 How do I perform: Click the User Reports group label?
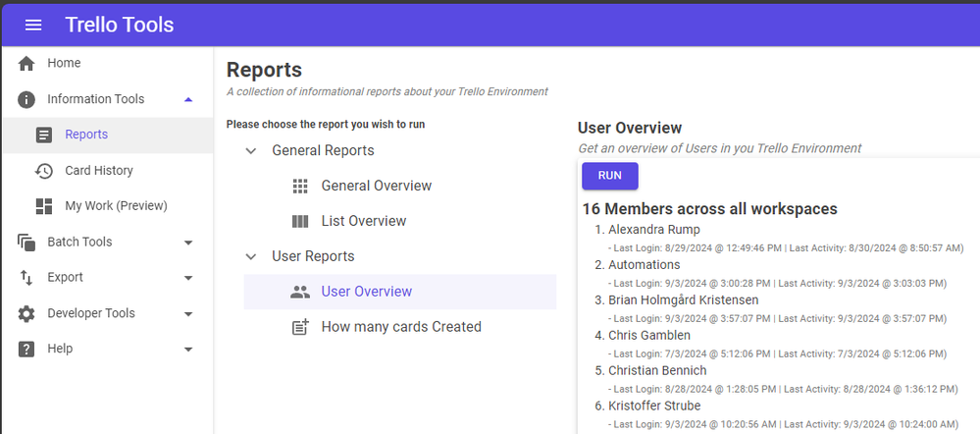coord(313,256)
